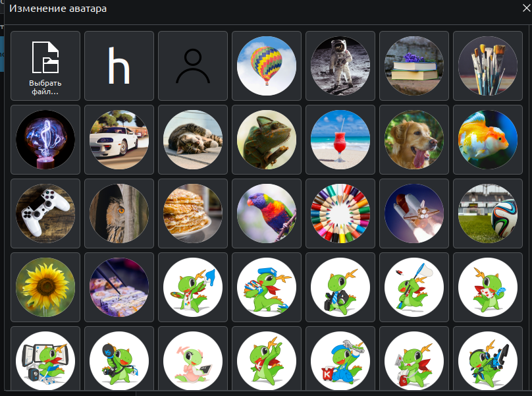Choose the paint brushes avatar
The height and width of the screenshot is (396, 532).
pos(487,66)
